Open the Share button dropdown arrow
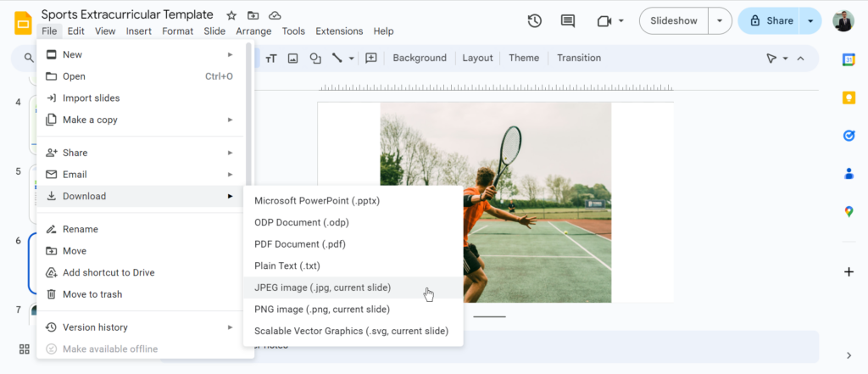Image resolution: width=868 pixels, height=374 pixels. pyautogui.click(x=811, y=21)
